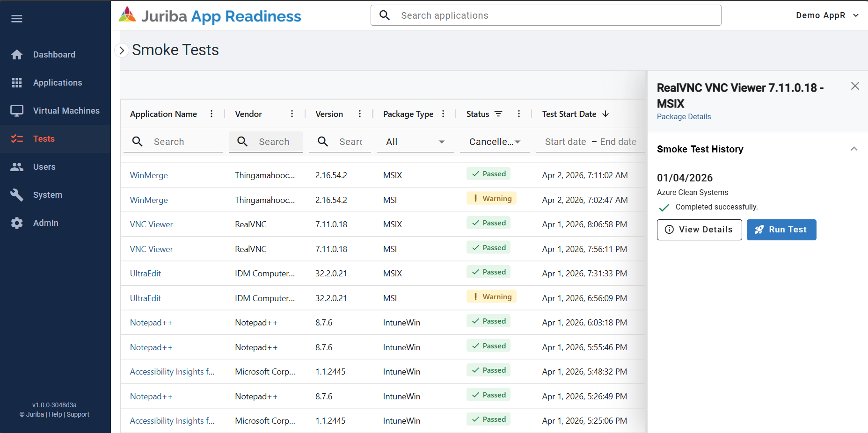This screenshot has width=868, height=433.
Task: Select Tests in sidebar
Action: coord(55,139)
